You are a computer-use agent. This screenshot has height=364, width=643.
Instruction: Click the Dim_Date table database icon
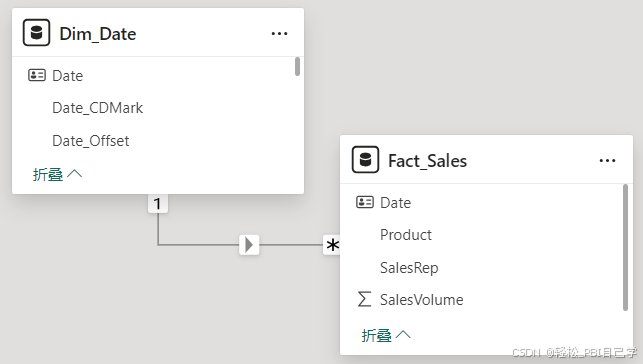(36, 32)
